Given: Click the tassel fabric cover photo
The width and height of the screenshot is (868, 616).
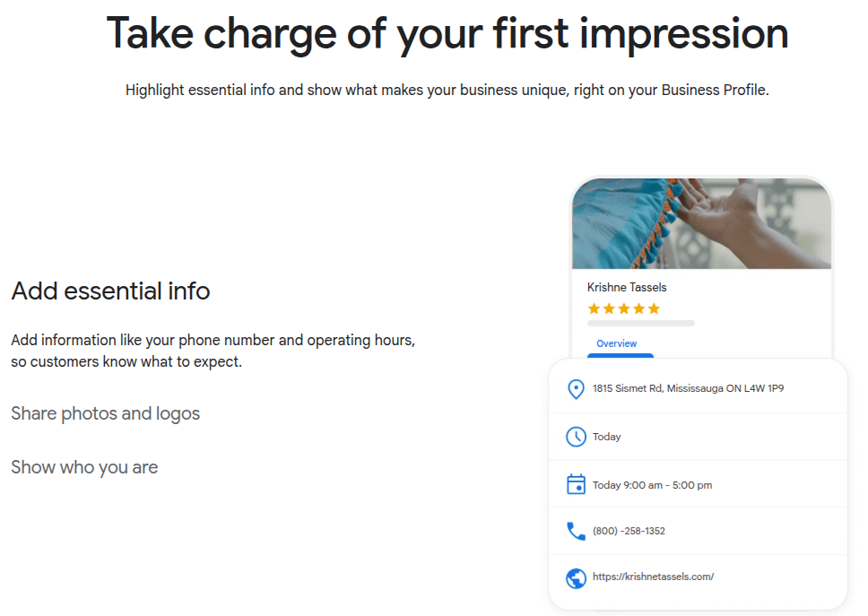Looking at the screenshot, I should pyautogui.click(x=701, y=224).
